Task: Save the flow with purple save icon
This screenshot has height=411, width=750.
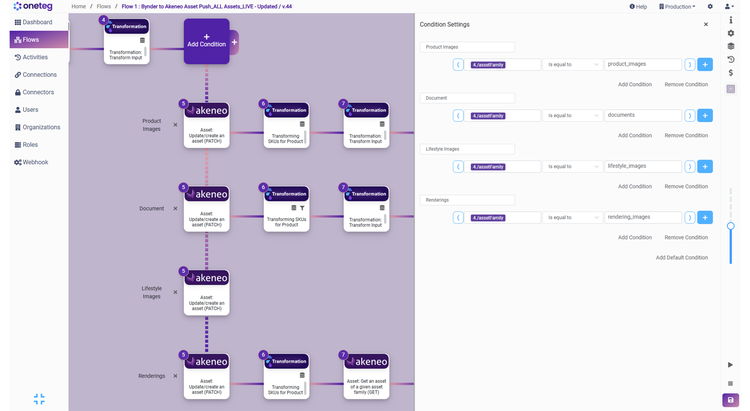Action: 730,400
